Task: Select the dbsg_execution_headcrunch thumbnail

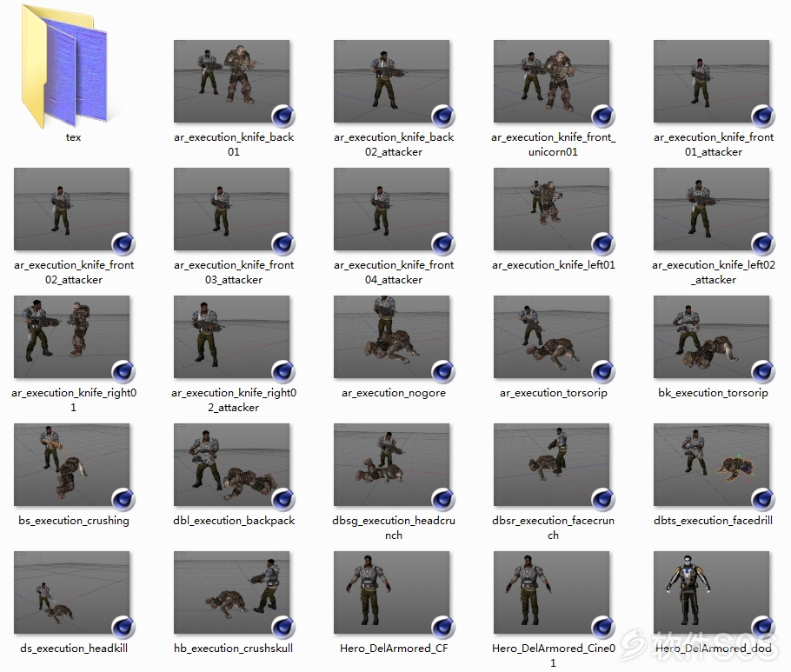Action: point(392,464)
